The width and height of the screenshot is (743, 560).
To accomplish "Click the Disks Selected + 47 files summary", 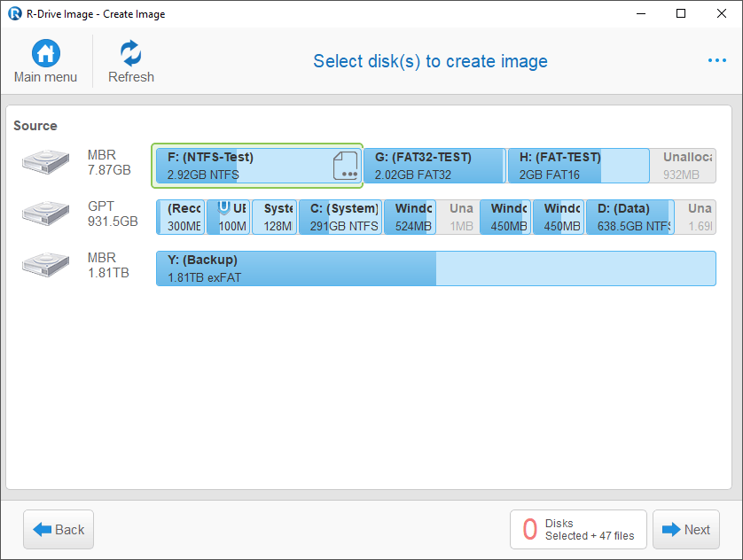I will (x=578, y=529).
